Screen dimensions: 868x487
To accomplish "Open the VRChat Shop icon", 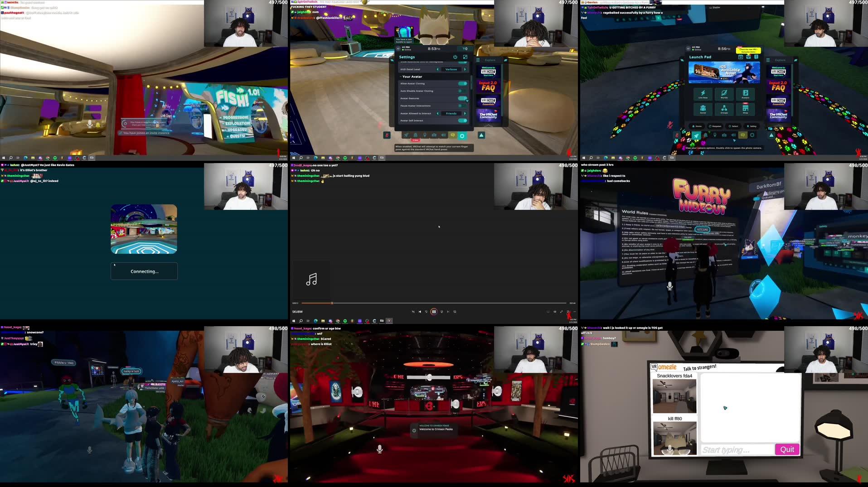I will tap(746, 109).
